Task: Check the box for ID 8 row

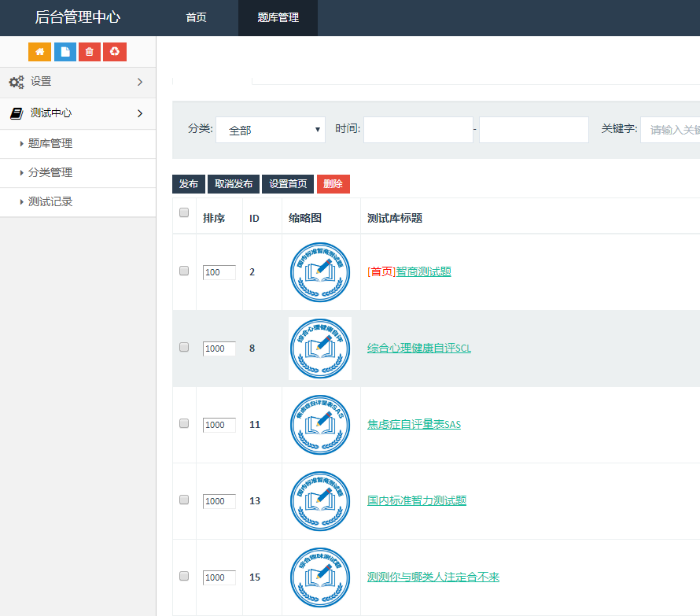Action: pos(184,347)
